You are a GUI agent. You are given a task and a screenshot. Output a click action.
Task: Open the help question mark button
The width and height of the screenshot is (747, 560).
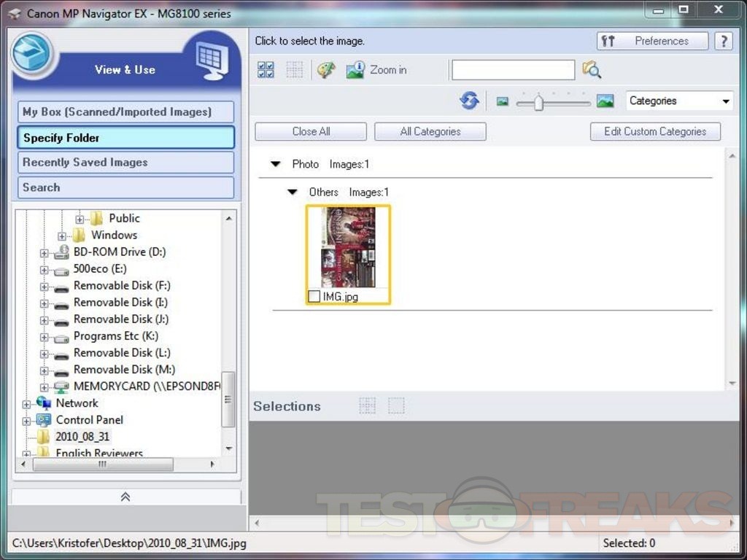pyautogui.click(x=723, y=41)
